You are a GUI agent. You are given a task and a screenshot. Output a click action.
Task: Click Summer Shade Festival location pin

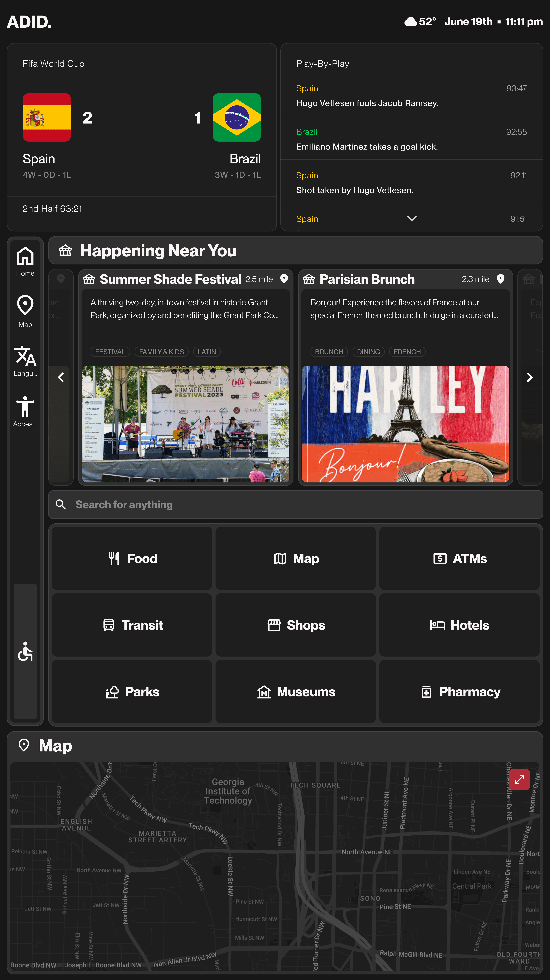point(284,279)
